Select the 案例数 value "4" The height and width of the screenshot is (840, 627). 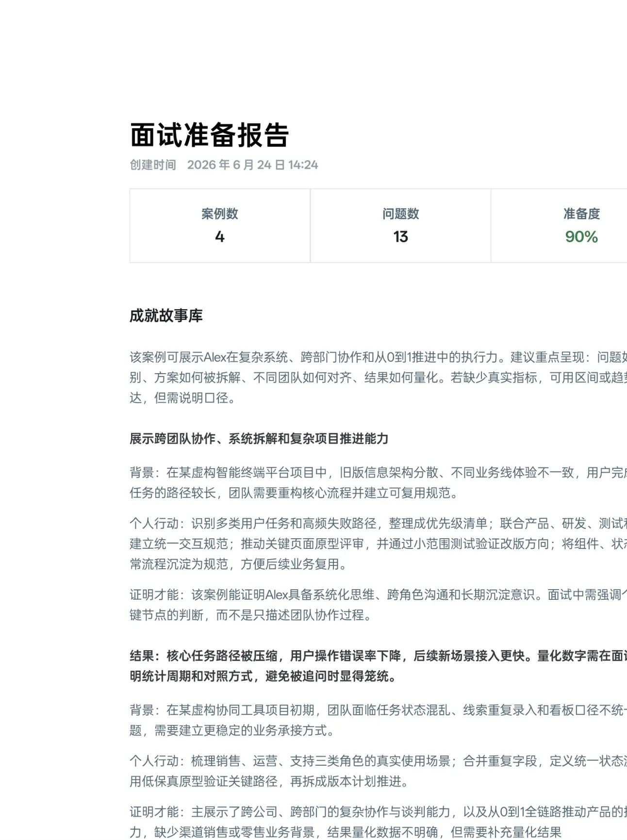[x=220, y=237]
